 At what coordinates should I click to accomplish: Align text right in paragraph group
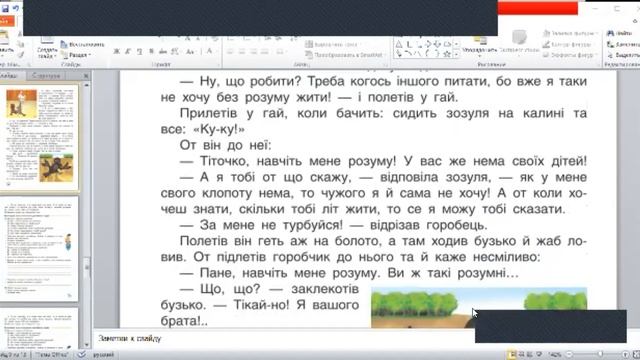[253, 52]
